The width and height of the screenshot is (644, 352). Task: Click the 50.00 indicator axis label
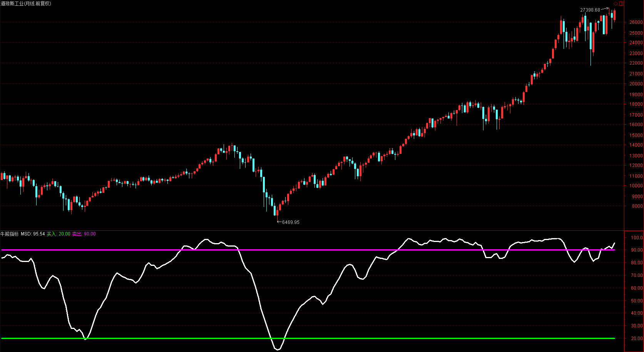pos(637,301)
